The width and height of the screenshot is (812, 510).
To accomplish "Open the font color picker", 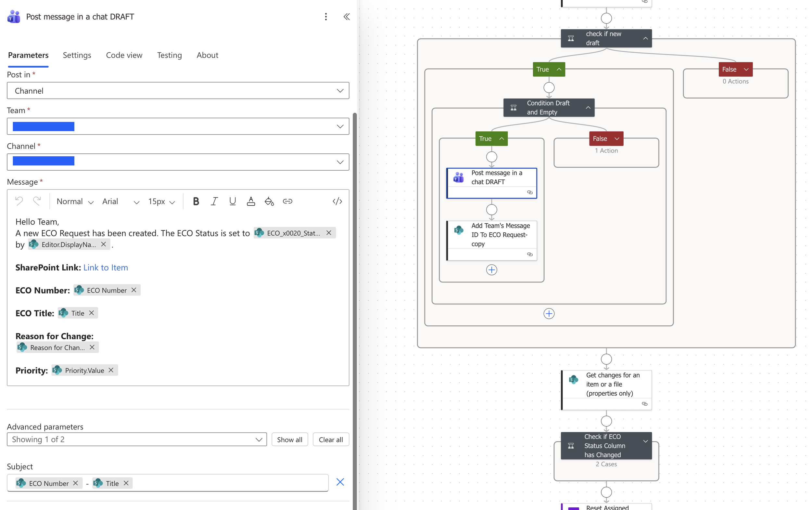I will pos(251,202).
